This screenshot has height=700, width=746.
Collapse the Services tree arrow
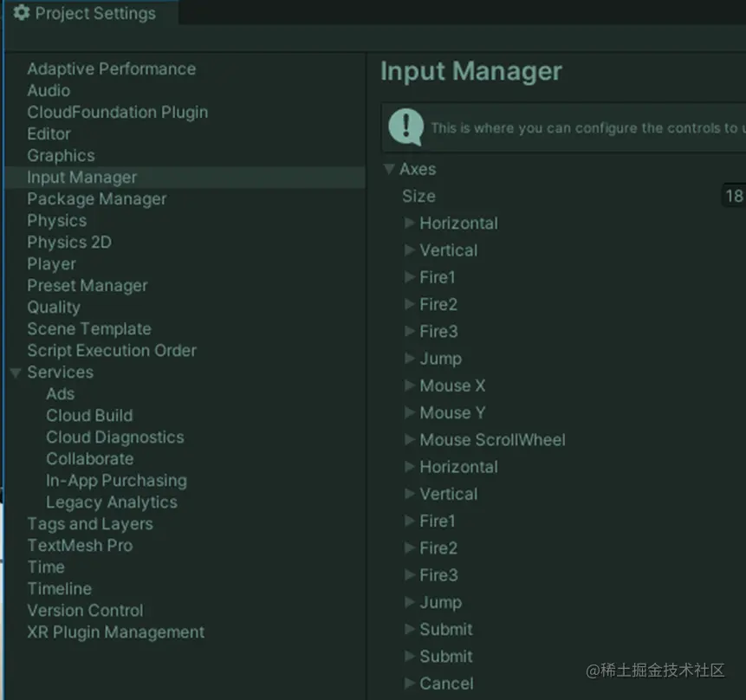[16, 373]
